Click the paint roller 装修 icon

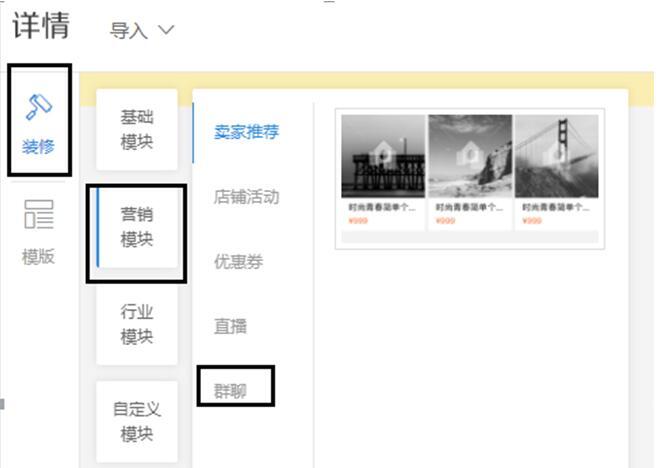click(39, 107)
